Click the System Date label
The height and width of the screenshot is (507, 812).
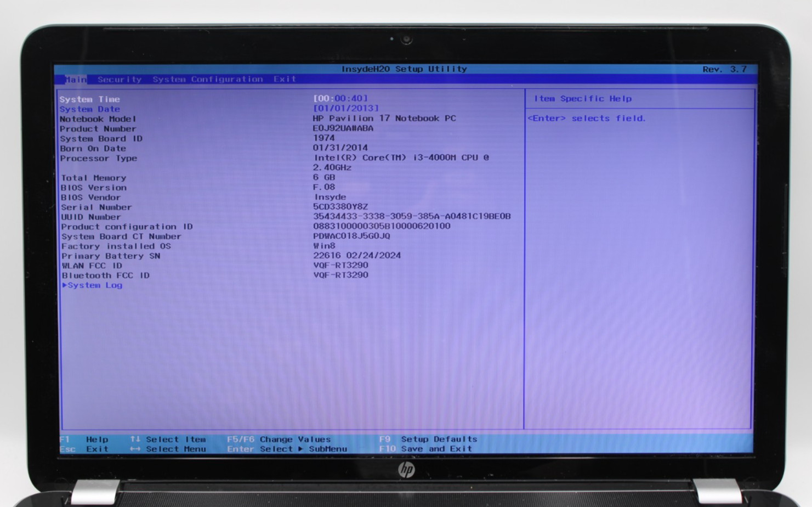(89, 109)
